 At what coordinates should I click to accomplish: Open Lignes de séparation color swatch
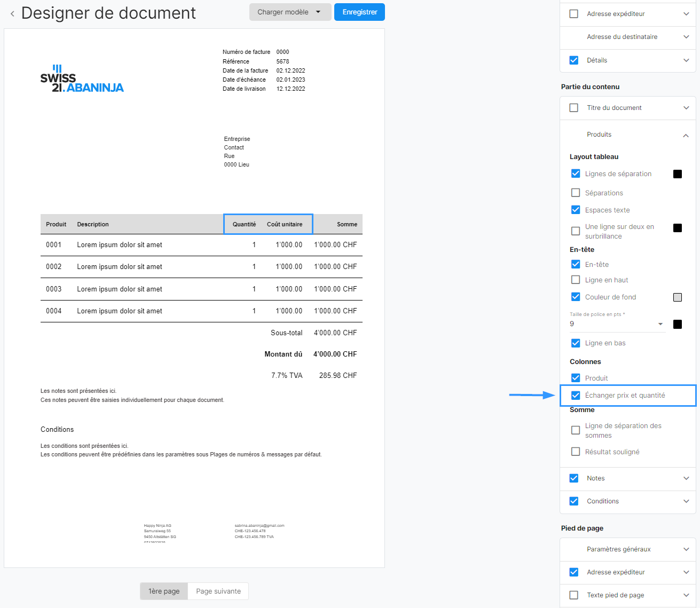click(x=678, y=174)
